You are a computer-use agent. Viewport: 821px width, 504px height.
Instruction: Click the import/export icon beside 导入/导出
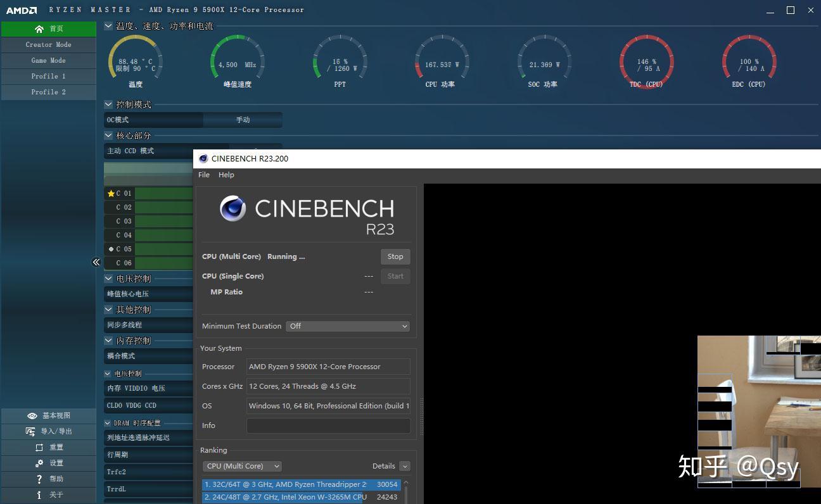[30, 432]
